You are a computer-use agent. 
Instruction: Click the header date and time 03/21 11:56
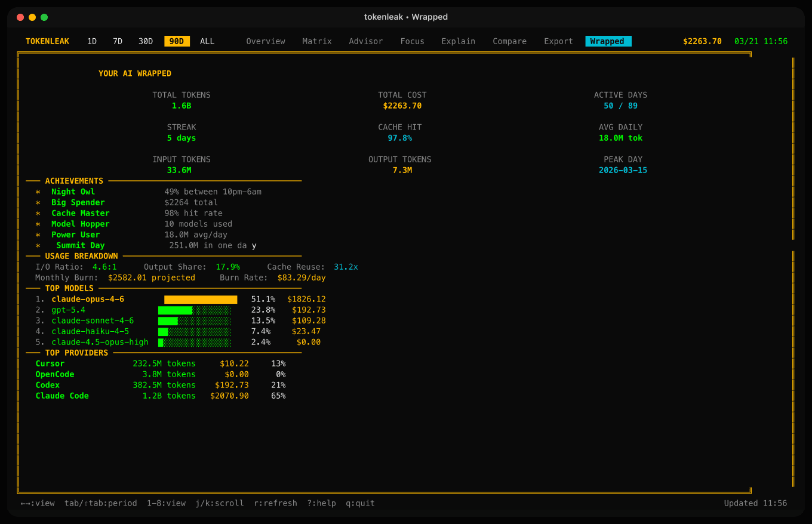[x=761, y=41]
